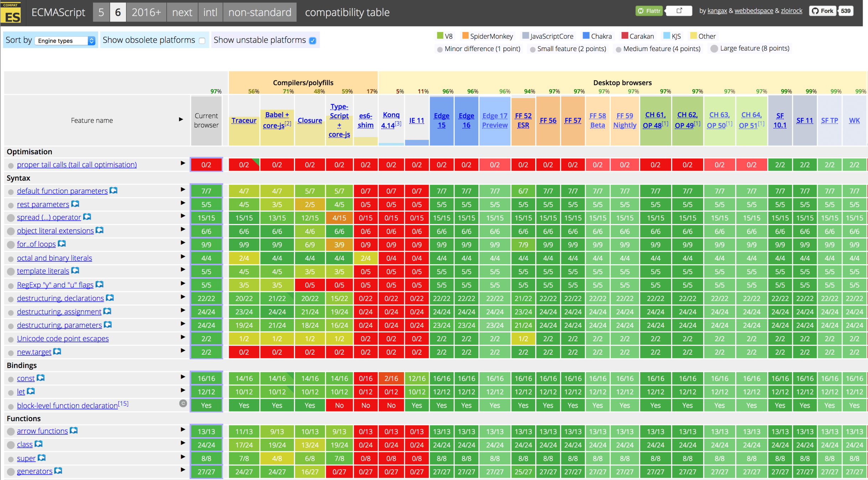Click the V8 green legend swatch
This screenshot has width=868, height=480.
tap(440, 36)
